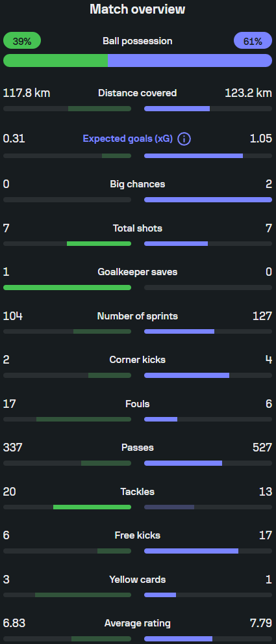Click the Tackles green bar
Viewport: 276px width, 644px height.
[92, 507]
